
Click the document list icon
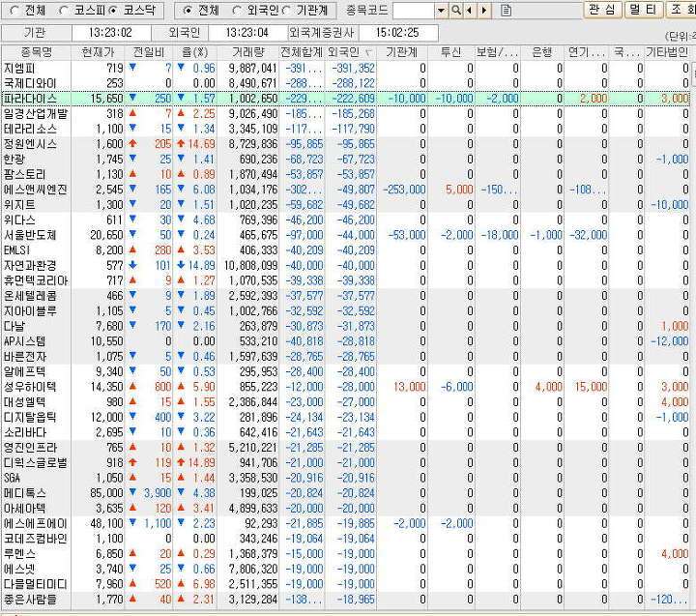coord(506,11)
